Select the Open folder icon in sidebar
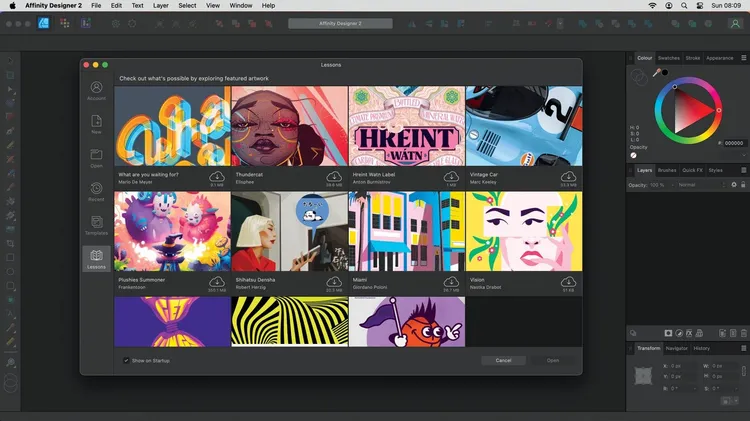 pyautogui.click(x=96, y=156)
